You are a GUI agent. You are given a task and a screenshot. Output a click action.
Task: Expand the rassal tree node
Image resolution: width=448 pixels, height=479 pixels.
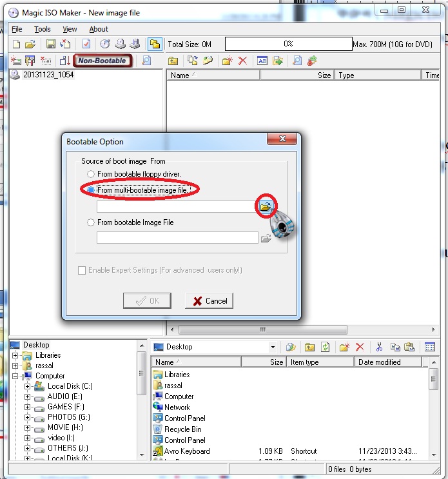(x=15, y=366)
